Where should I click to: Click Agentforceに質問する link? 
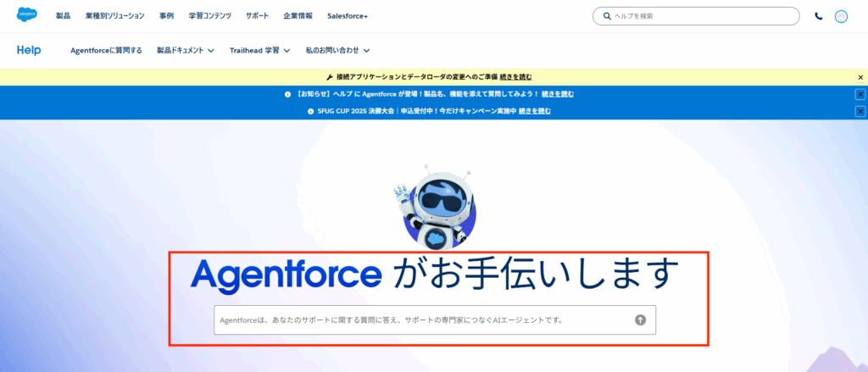pyautogui.click(x=106, y=51)
